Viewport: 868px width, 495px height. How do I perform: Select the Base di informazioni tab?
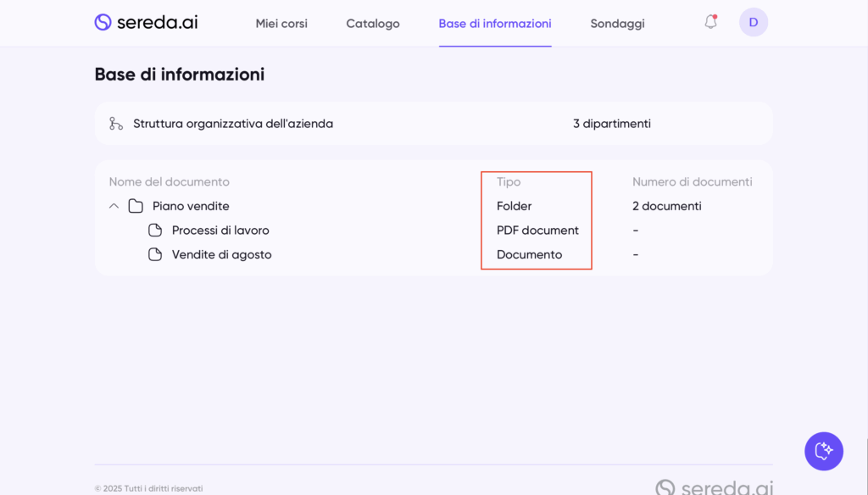[495, 24]
